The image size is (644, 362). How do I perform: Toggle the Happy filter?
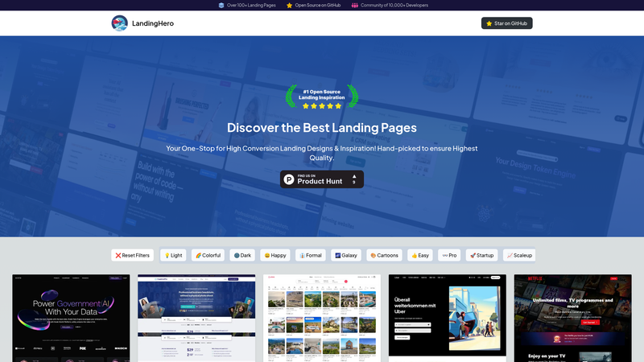[275, 255]
